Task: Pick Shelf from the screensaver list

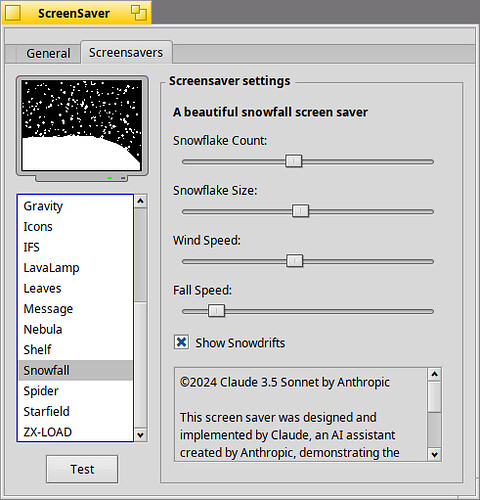Action: coord(76,350)
